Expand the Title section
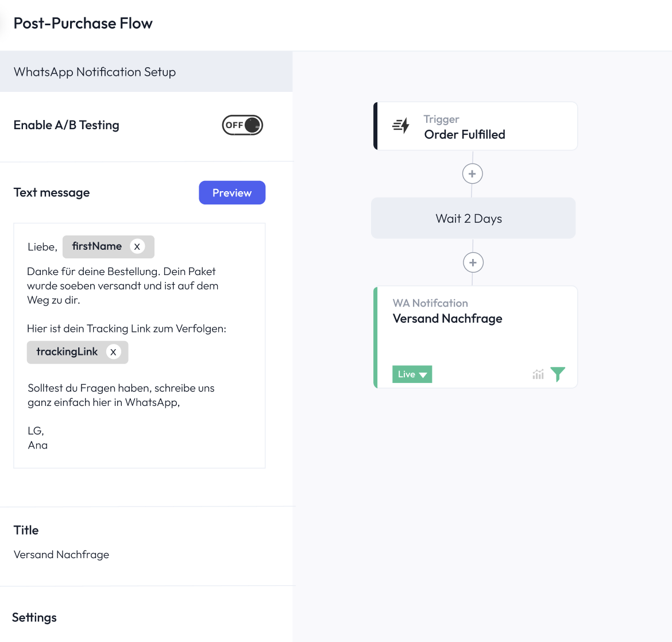The image size is (672, 642). point(26,530)
